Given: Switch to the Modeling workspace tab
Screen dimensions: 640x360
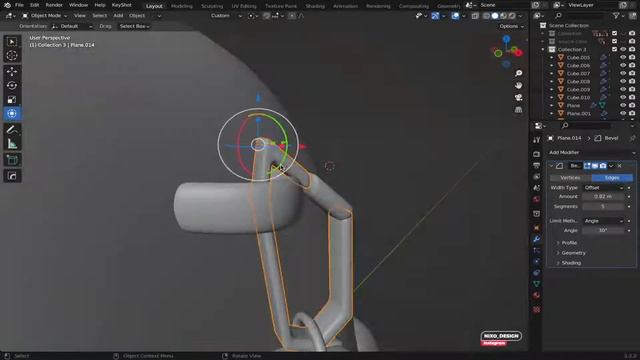Looking at the screenshot, I should 182,6.
